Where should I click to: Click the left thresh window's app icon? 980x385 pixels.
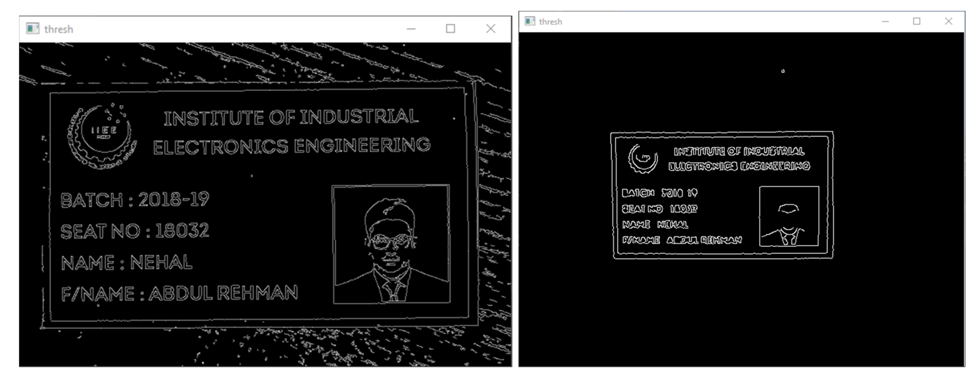pos(33,28)
